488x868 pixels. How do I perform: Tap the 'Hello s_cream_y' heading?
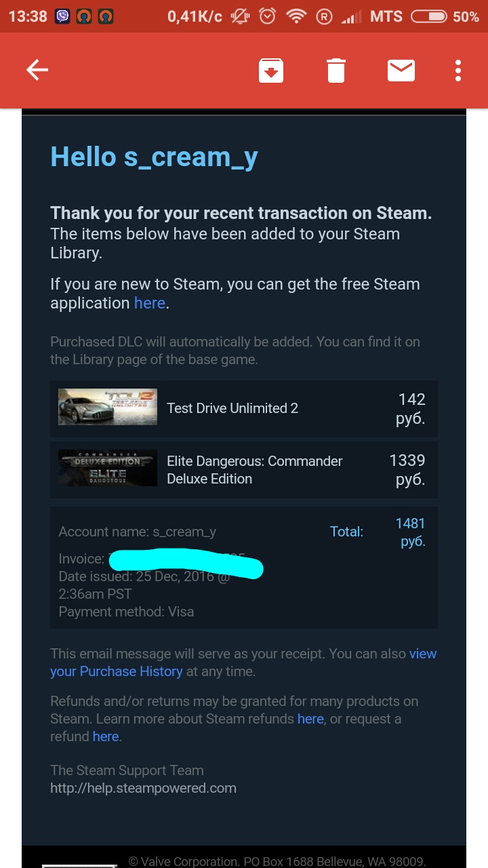154,157
